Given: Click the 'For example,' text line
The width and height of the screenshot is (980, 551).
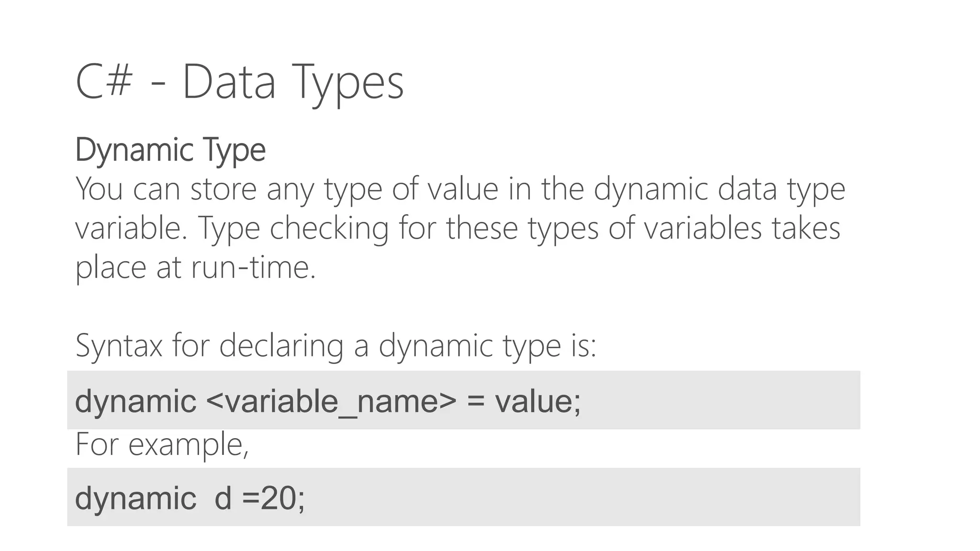Looking at the screenshot, I should [162, 444].
